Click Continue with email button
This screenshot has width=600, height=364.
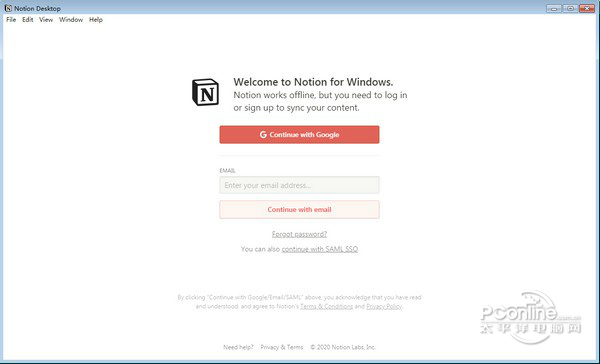pos(299,209)
